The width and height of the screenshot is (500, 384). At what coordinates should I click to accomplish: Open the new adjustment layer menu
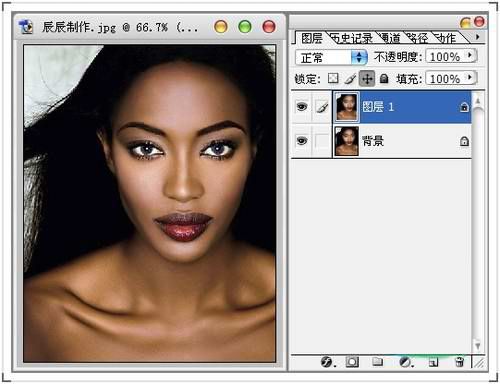[406, 362]
